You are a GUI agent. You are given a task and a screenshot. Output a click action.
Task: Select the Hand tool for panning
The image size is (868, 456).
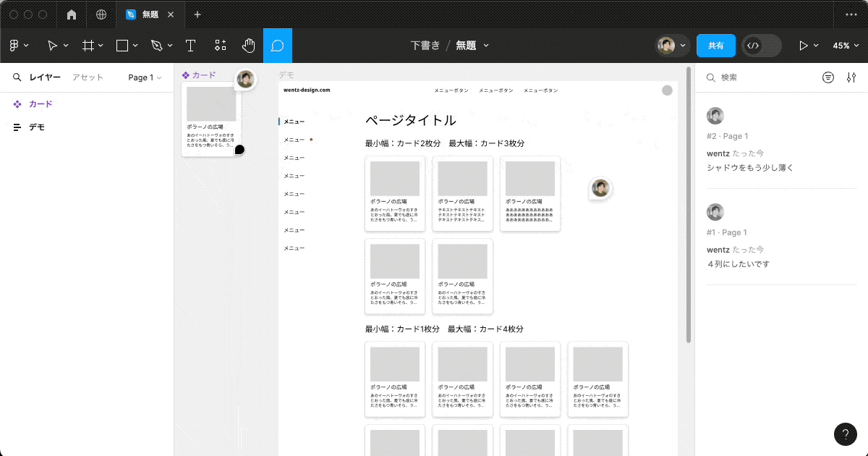tap(248, 45)
